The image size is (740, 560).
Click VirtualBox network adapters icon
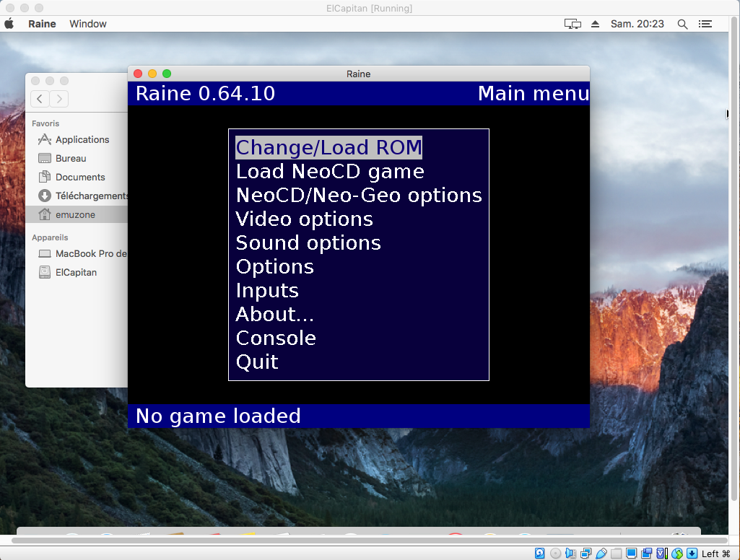(586, 554)
